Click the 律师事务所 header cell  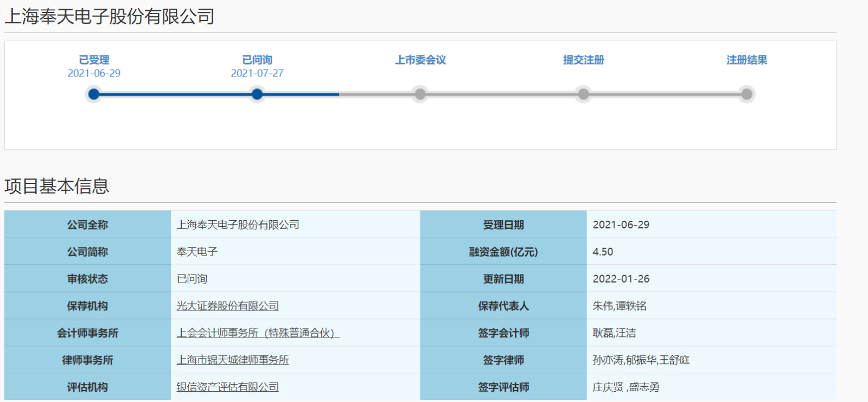(87, 360)
